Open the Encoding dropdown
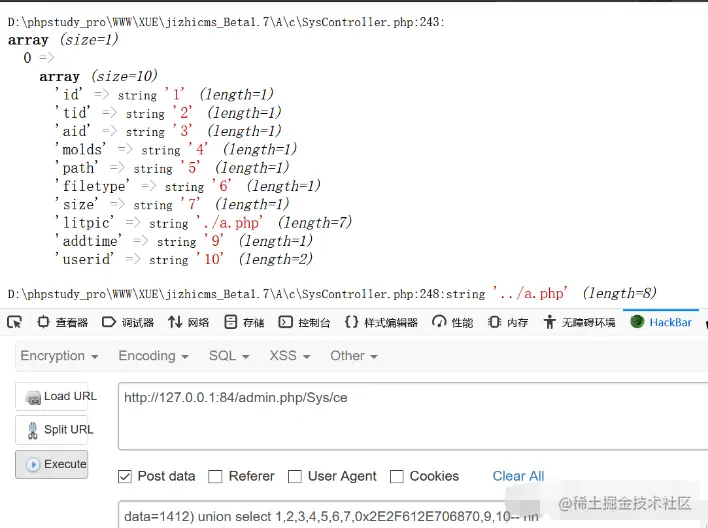The image size is (708, 528). point(154,356)
